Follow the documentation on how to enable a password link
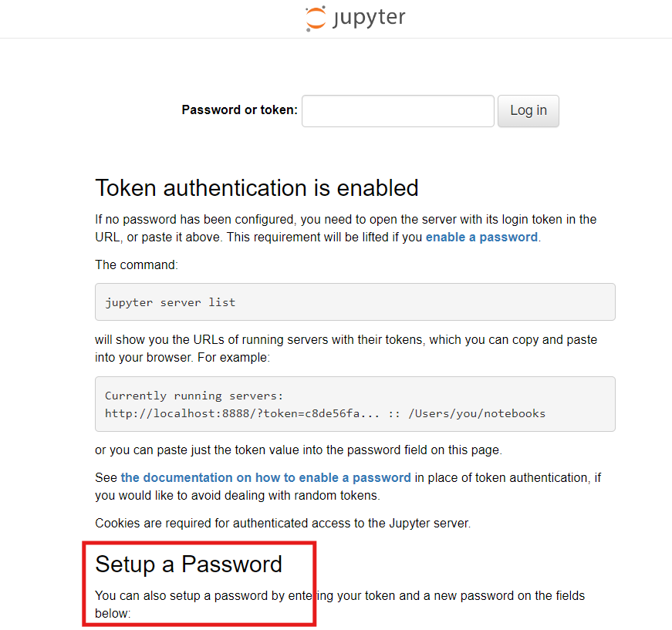The height and width of the screenshot is (630, 672). click(265, 477)
